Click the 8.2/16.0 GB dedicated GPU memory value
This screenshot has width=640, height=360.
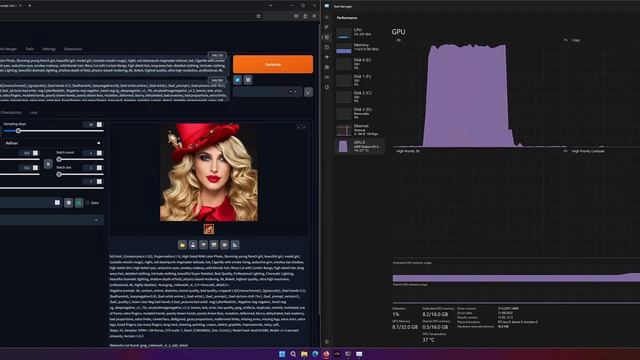(435, 315)
